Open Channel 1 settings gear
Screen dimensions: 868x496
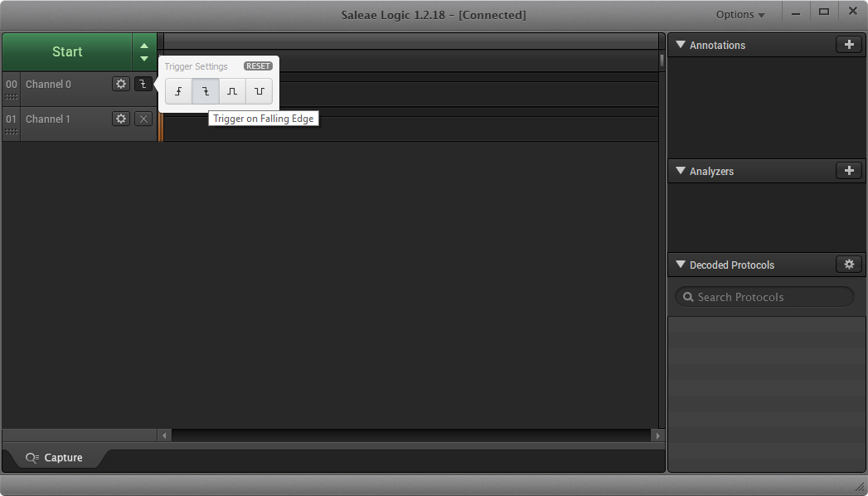[x=121, y=119]
